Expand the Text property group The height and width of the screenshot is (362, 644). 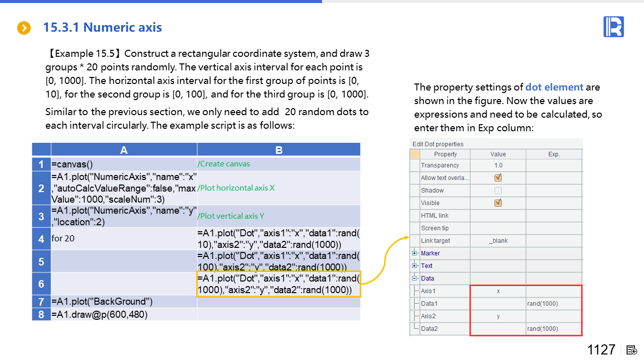415,265
